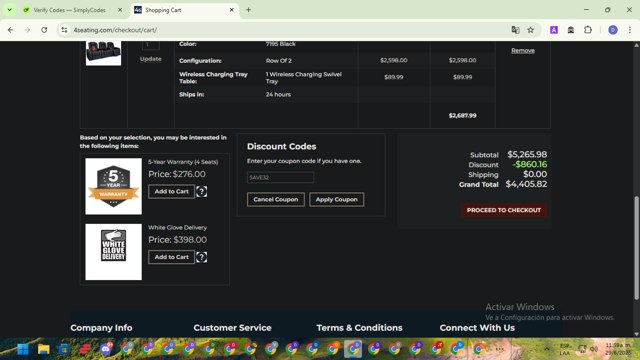This screenshot has height=360, width=640.
Task: Open a new browser tab
Action: tap(248, 10)
